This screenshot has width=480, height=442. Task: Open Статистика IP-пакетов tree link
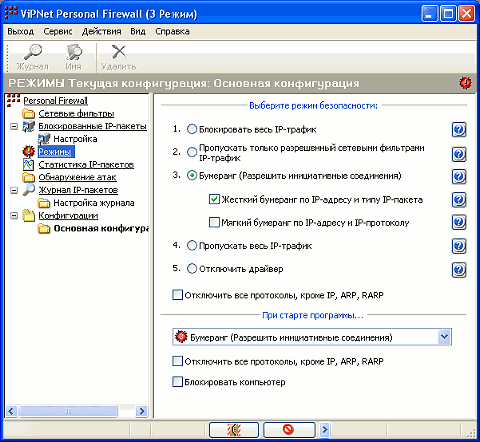[86, 165]
